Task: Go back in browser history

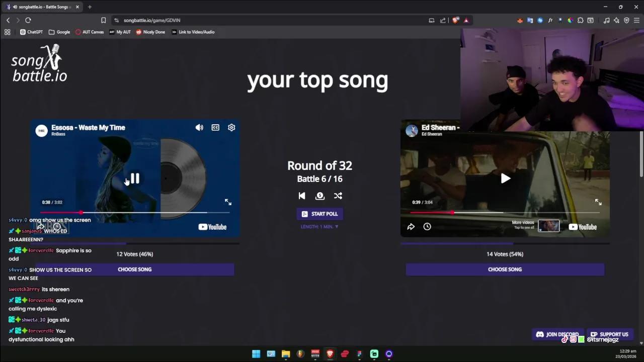Action: coord(8,20)
